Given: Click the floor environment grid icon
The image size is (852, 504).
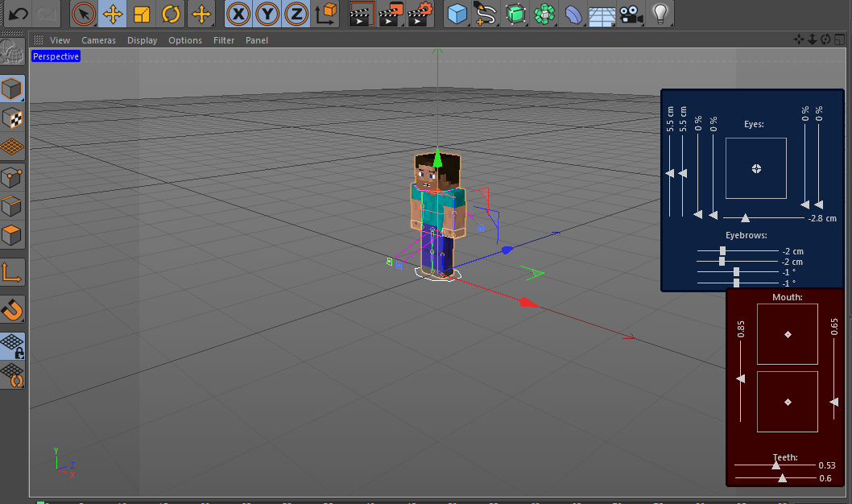Looking at the screenshot, I should pos(602,14).
